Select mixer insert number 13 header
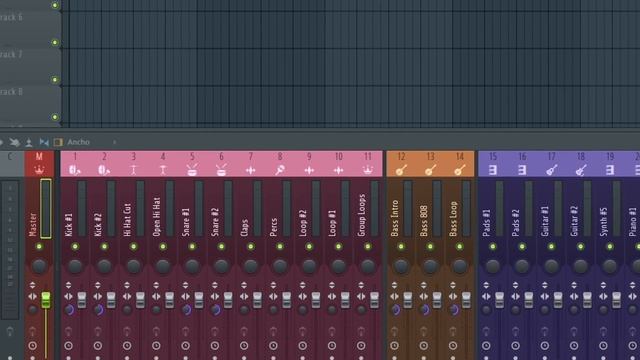The height and width of the screenshot is (360, 640). [430, 164]
